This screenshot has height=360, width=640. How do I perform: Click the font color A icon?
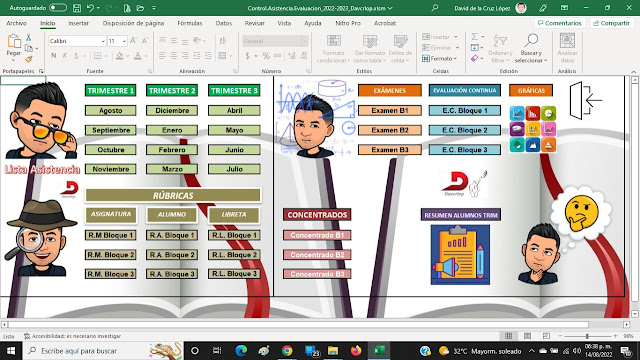point(138,56)
